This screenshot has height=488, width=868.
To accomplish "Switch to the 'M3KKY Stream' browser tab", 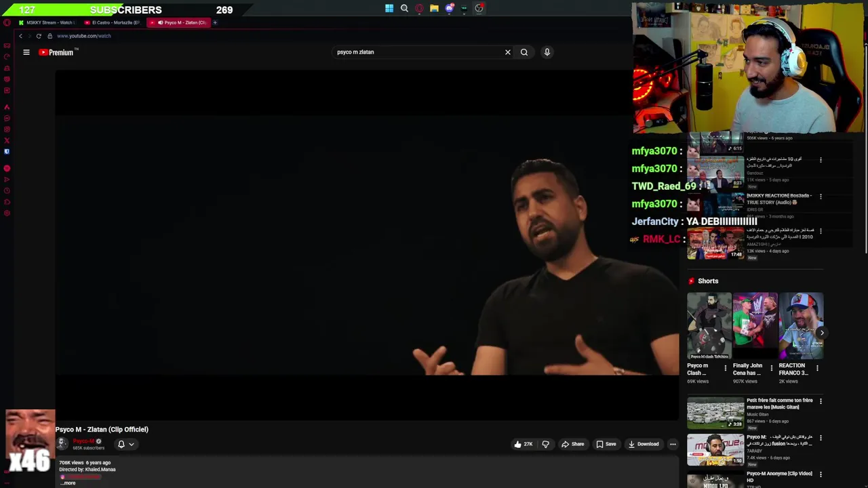I will coord(46,22).
